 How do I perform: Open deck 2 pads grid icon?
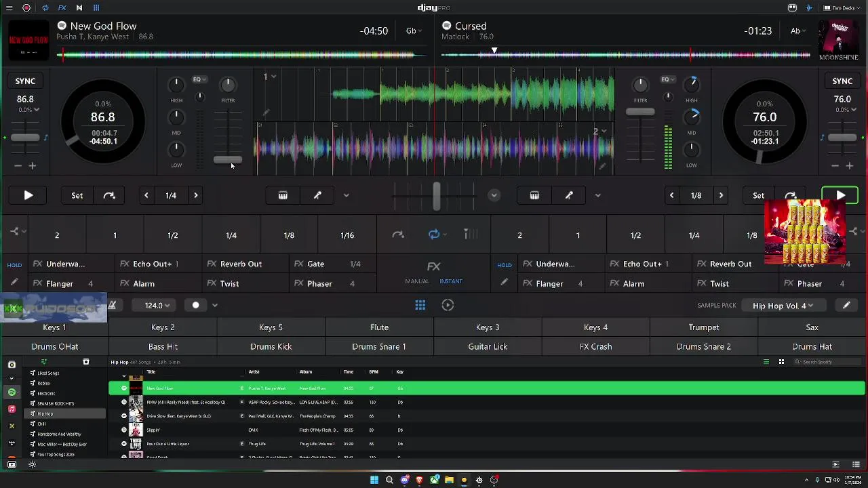pos(534,195)
